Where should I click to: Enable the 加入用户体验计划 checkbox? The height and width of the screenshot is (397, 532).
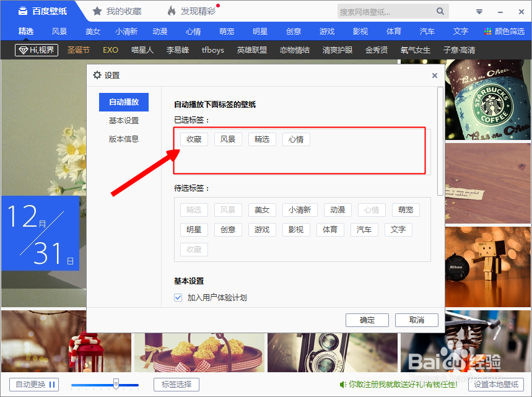(178, 297)
